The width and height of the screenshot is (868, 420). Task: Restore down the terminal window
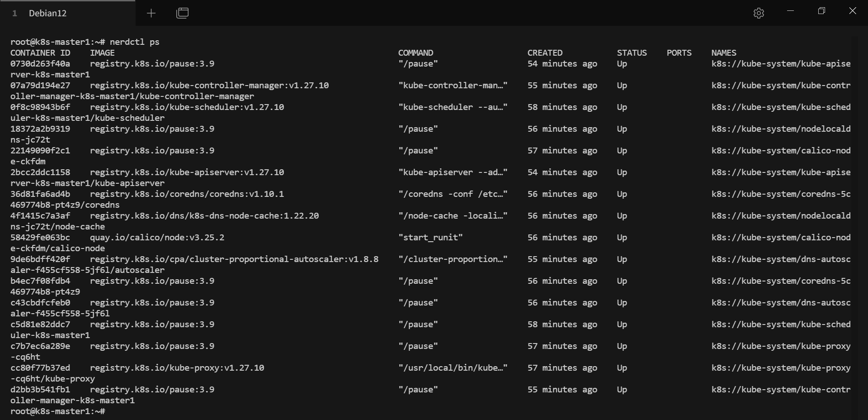[821, 11]
